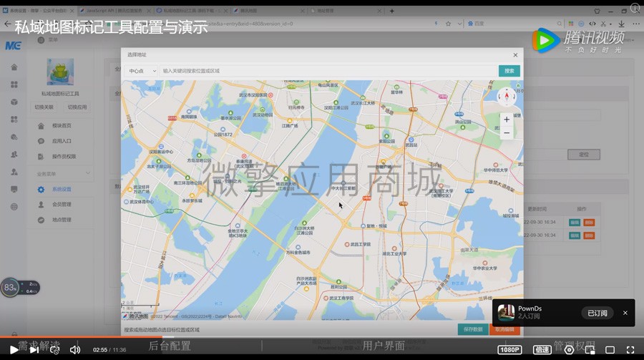The image size is (644, 360).
Task: Open the globe icon in the left rail
Action: pyautogui.click(x=14, y=207)
